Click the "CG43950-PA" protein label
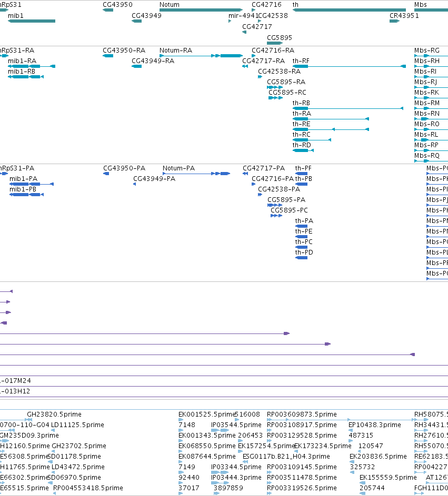Image resolution: width=448 pixels, height=496 pixels. coord(124,168)
